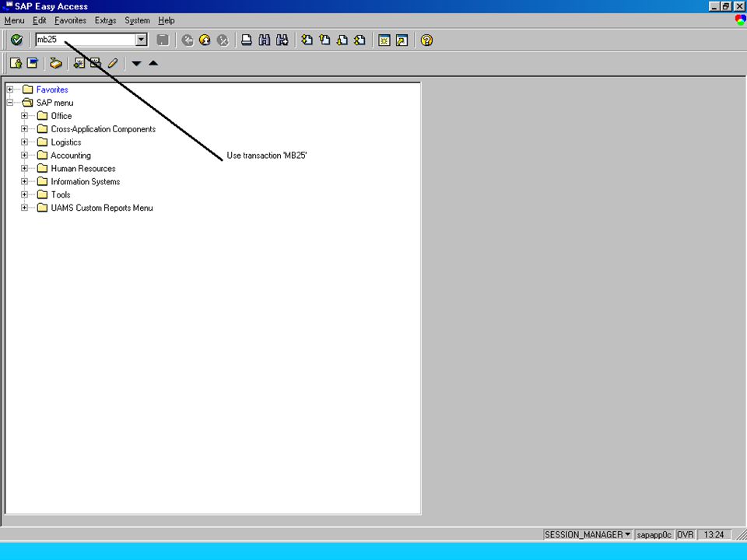Select the Accounting tree label
Image resolution: width=747 pixels, height=560 pixels.
(x=71, y=156)
